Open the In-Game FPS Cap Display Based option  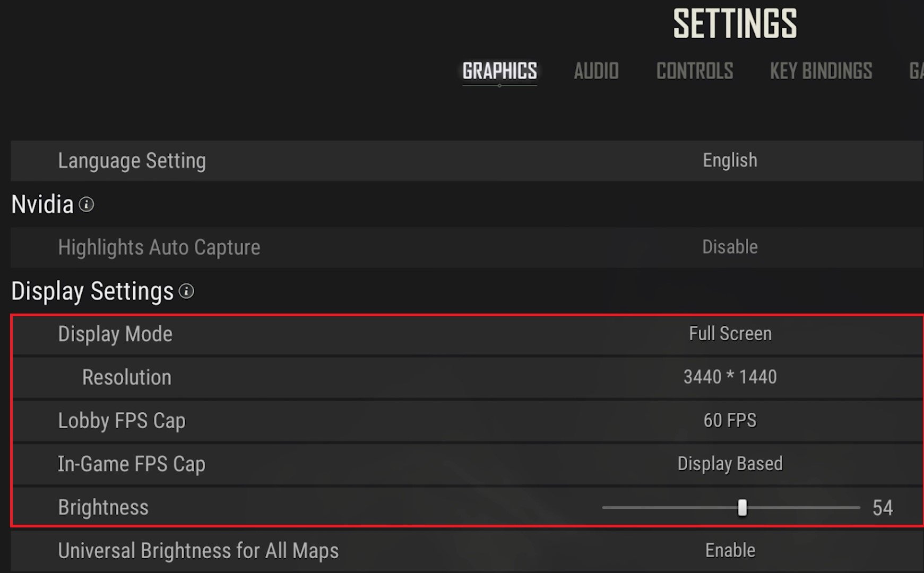click(x=730, y=464)
